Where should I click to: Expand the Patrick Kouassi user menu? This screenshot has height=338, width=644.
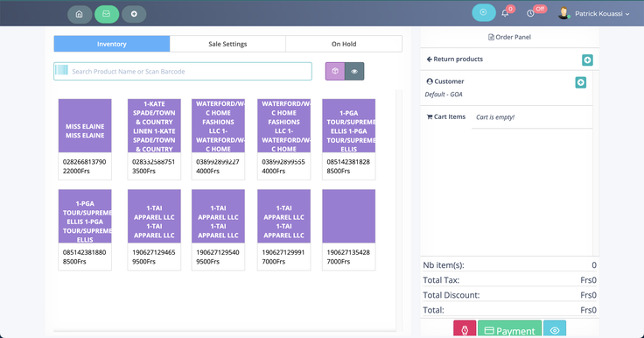pos(594,13)
